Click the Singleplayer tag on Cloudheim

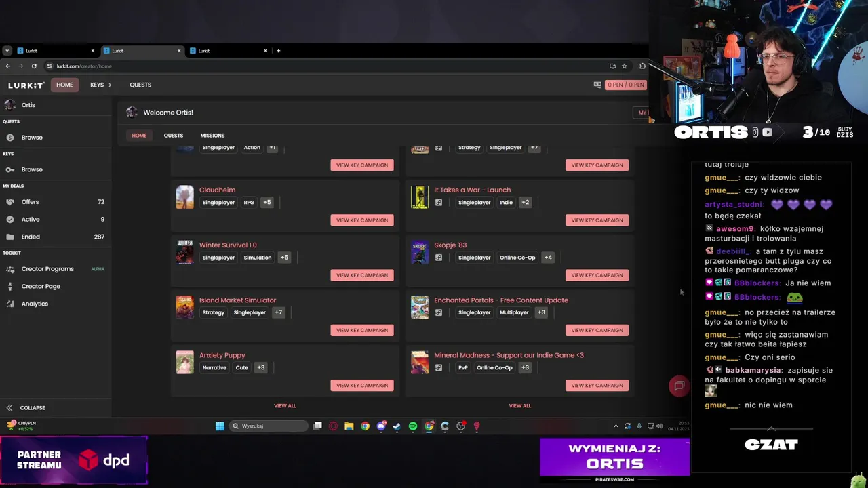218,203
